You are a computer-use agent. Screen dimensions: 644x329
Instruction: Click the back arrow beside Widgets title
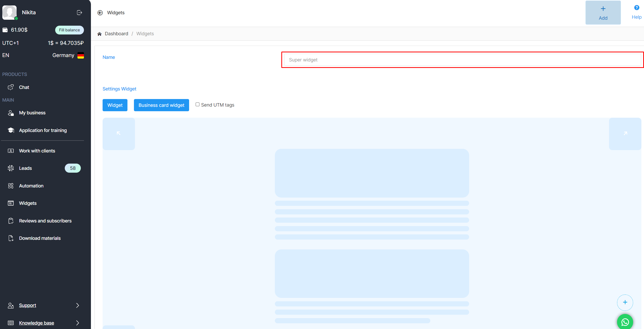pyautogui.click(x=100, y=13)
